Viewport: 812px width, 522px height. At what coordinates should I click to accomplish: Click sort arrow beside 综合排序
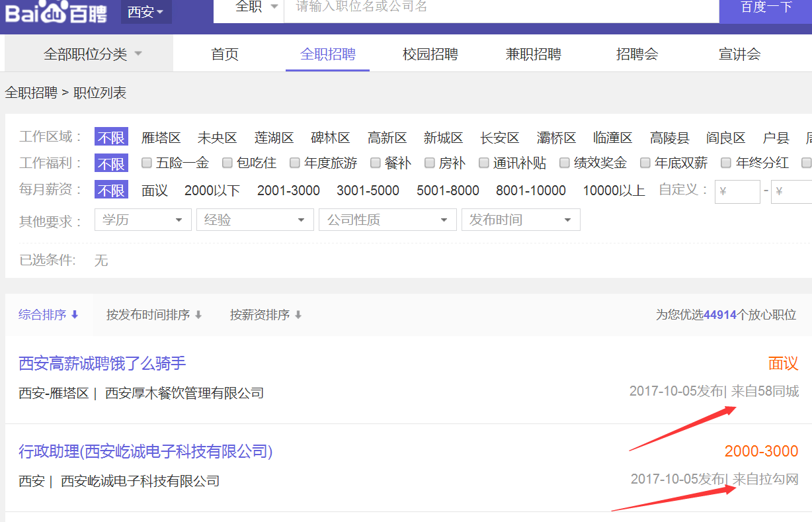75,315
